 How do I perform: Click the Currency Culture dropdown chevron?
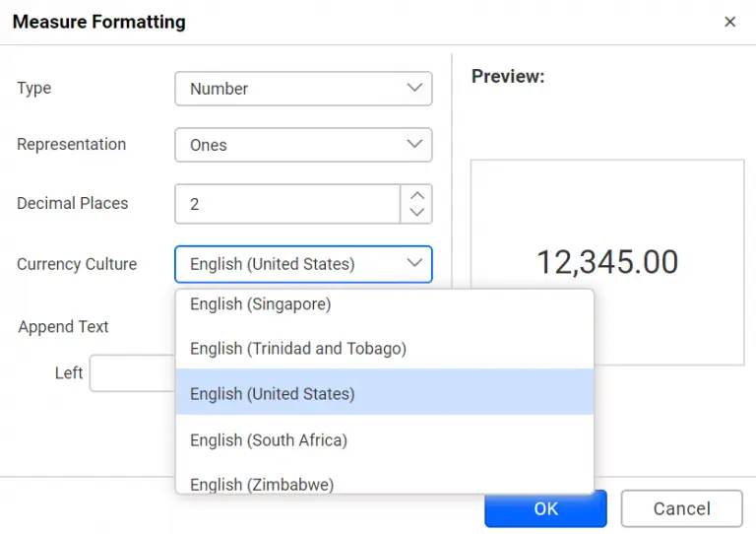(x=414, y=263)
